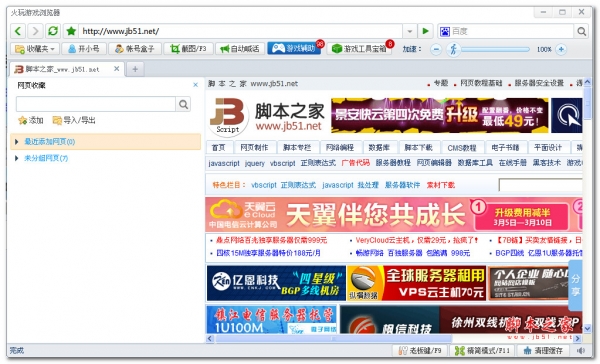Click the green Go arrow beside the address bar
The width and height of the screenshot is (600, 364).
click(425, 31)
